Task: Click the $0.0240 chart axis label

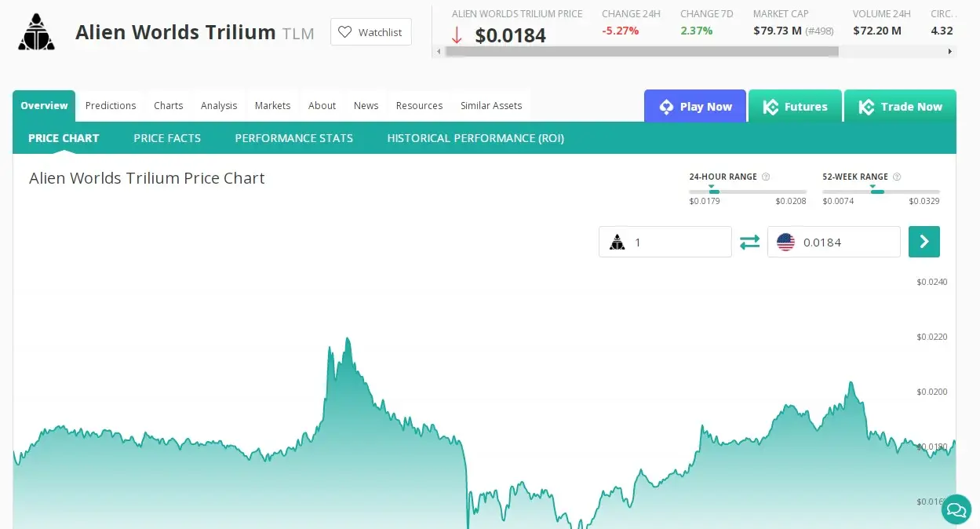Action: point(932,282)
